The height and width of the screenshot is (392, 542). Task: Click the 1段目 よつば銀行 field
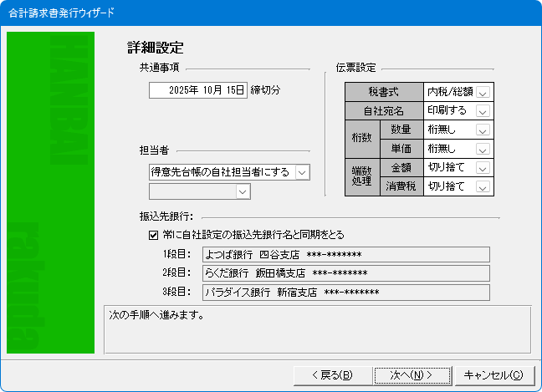[345, 255]
